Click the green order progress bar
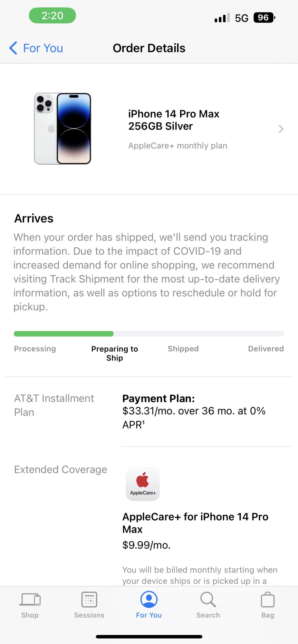This screenshot has height=644, width=298. pos(63,334)
